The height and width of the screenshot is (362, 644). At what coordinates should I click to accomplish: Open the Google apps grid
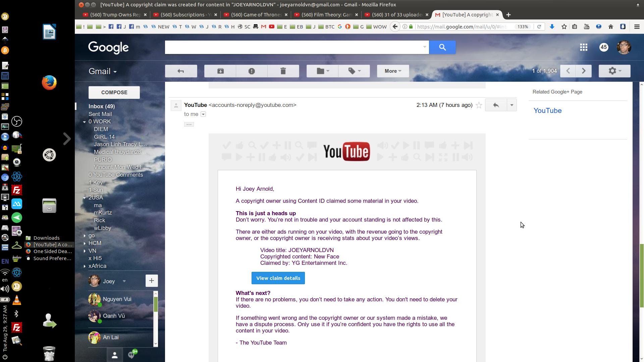coord(584,47)
